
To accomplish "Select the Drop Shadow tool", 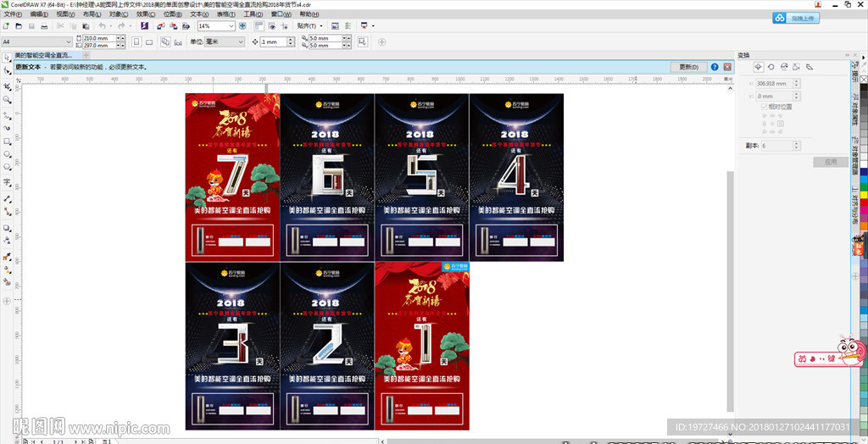I will coord(7,228).
